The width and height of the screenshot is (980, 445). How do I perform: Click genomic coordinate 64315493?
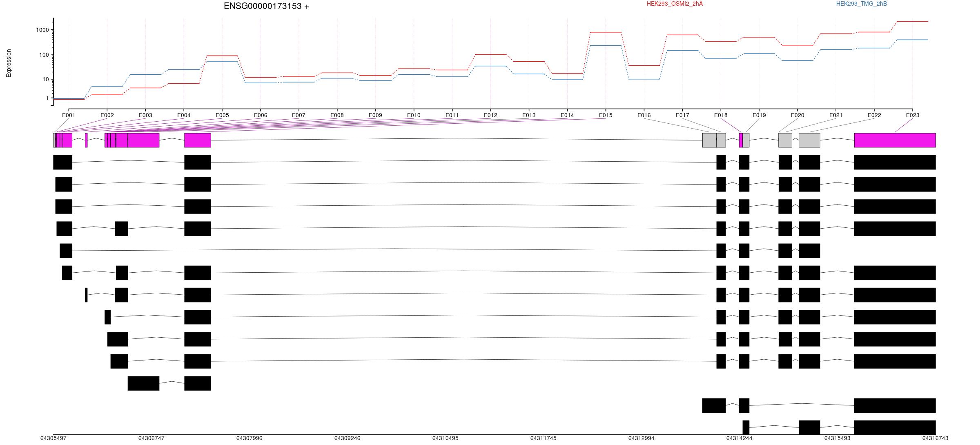tap(837, 438)
